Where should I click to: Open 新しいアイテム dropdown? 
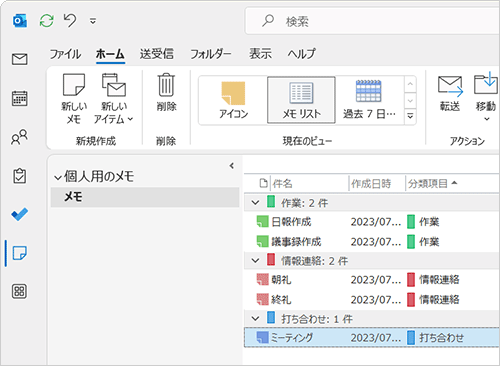tap(113, 99)
